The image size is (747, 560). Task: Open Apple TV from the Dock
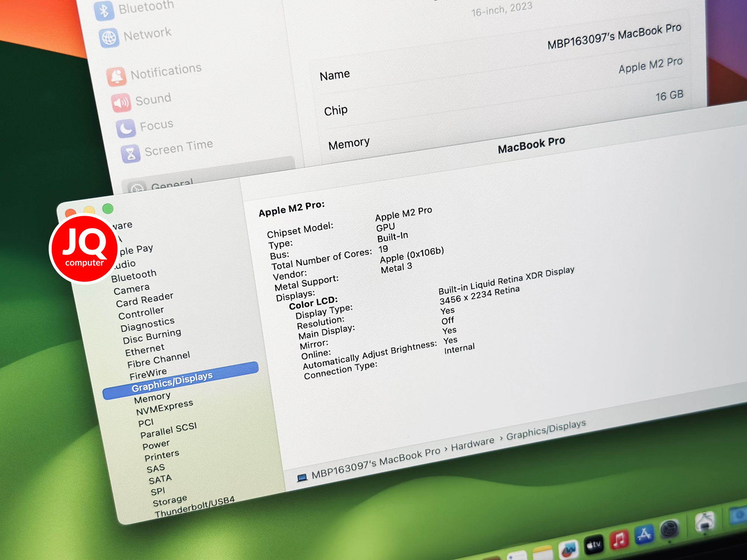(x=594, y=545)
